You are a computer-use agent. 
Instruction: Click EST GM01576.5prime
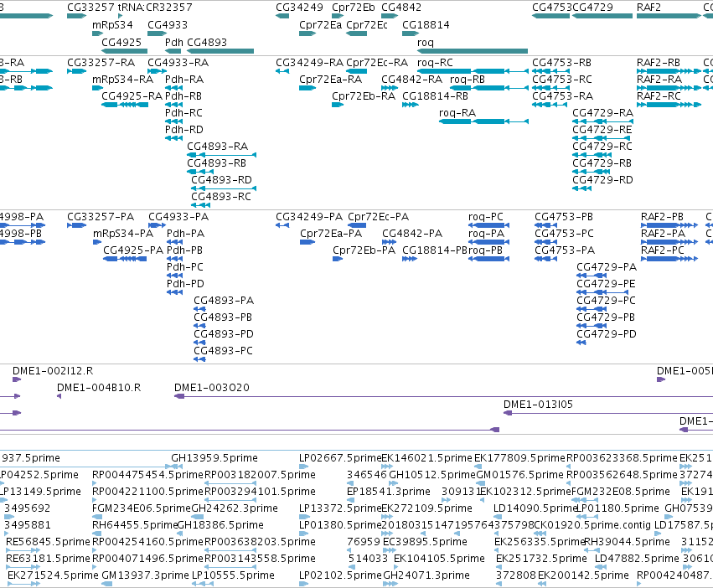(519, 475)
